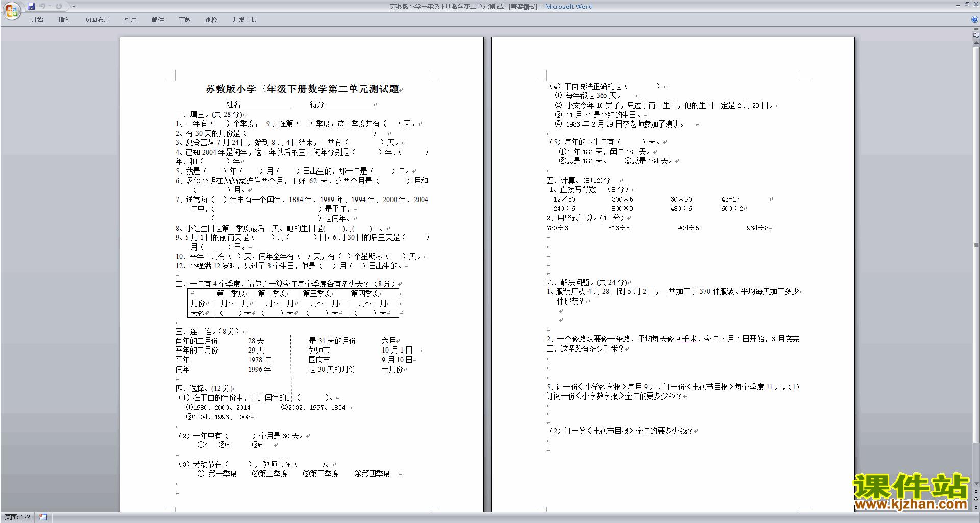Click the text 闰年的二月份

[x=197, y=341]
